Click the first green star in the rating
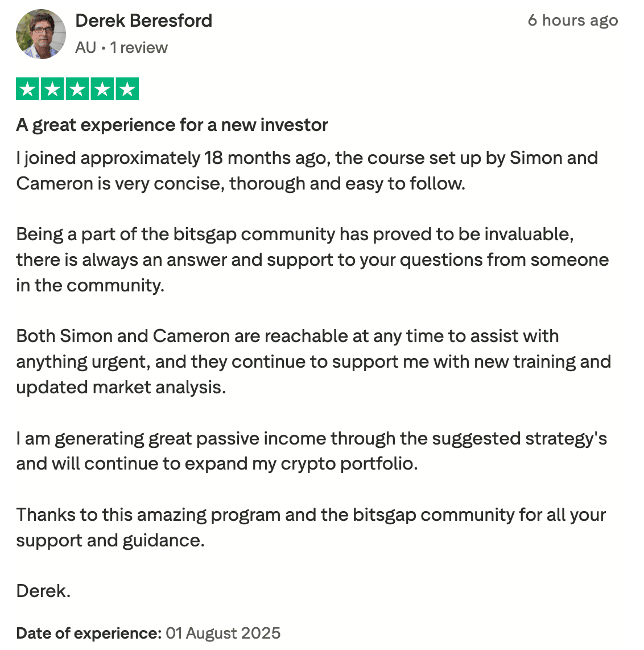Viewport: 644px width, 650px height. click(27, 89)
